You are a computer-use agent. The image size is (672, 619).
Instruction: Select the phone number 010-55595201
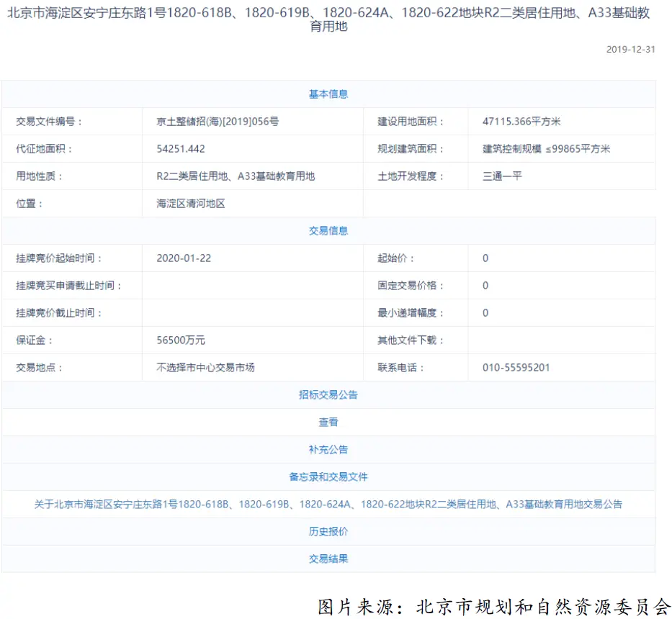click(x=516, y=368)
